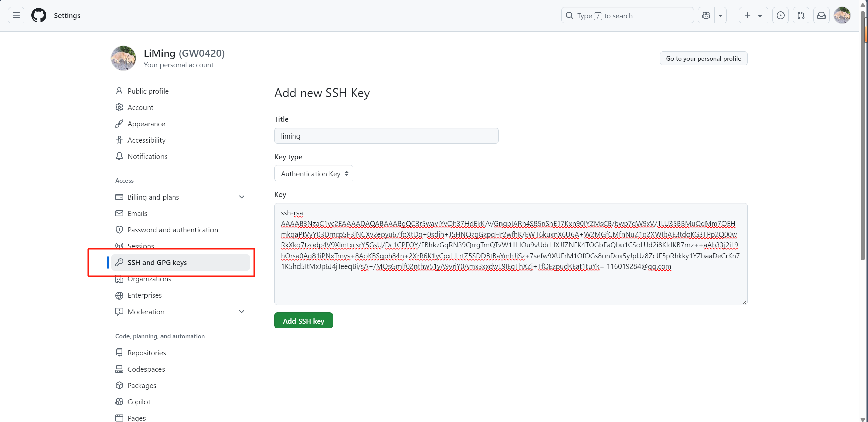Viewport: 868px width, 422px height.
Task: Open the Authentication Key type dropdown
Action: pos(313,174)
